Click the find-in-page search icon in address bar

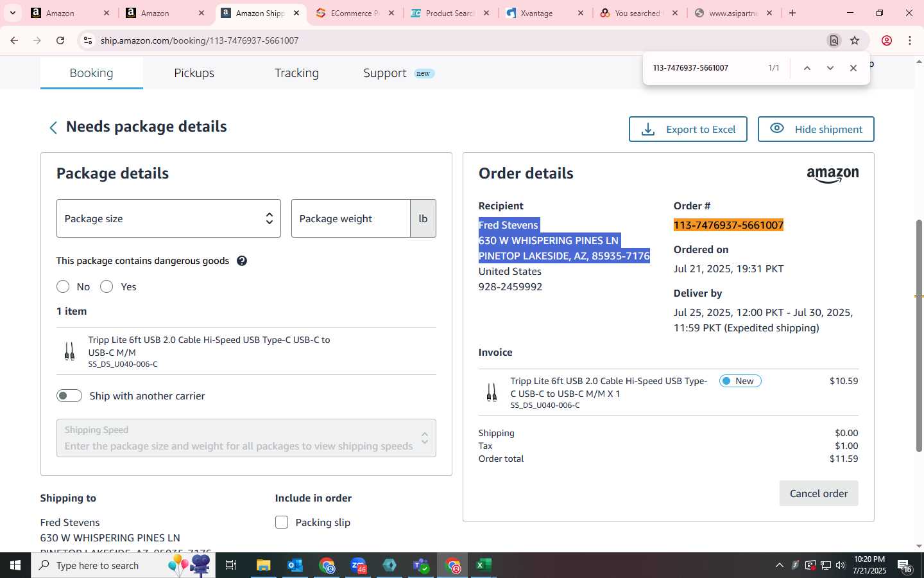tap(834, 40)
